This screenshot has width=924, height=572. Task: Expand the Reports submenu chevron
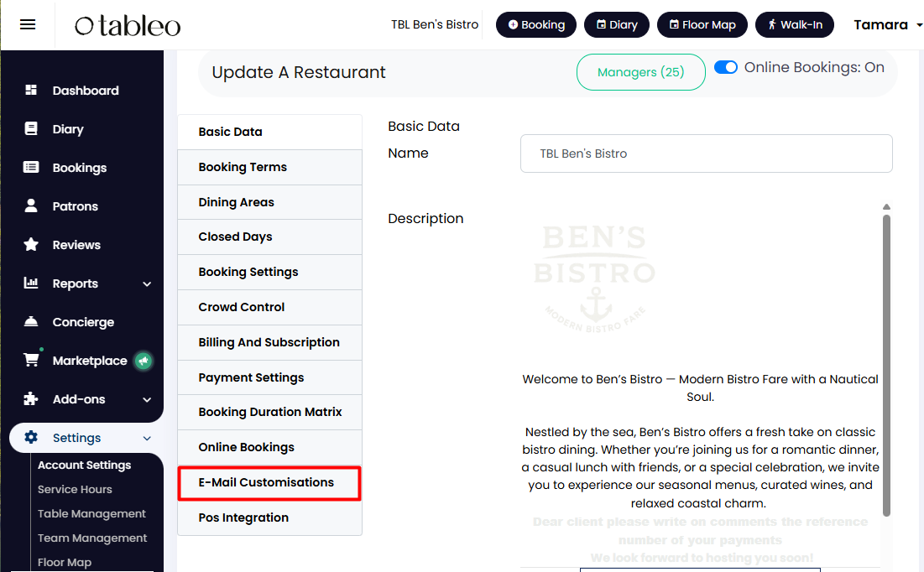[147, 284]
